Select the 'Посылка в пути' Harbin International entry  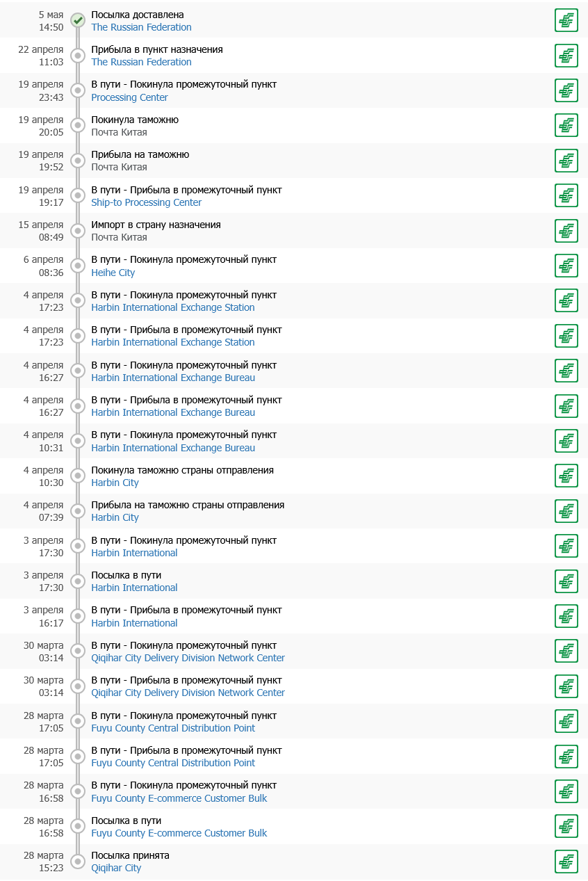tap(294, 581)
